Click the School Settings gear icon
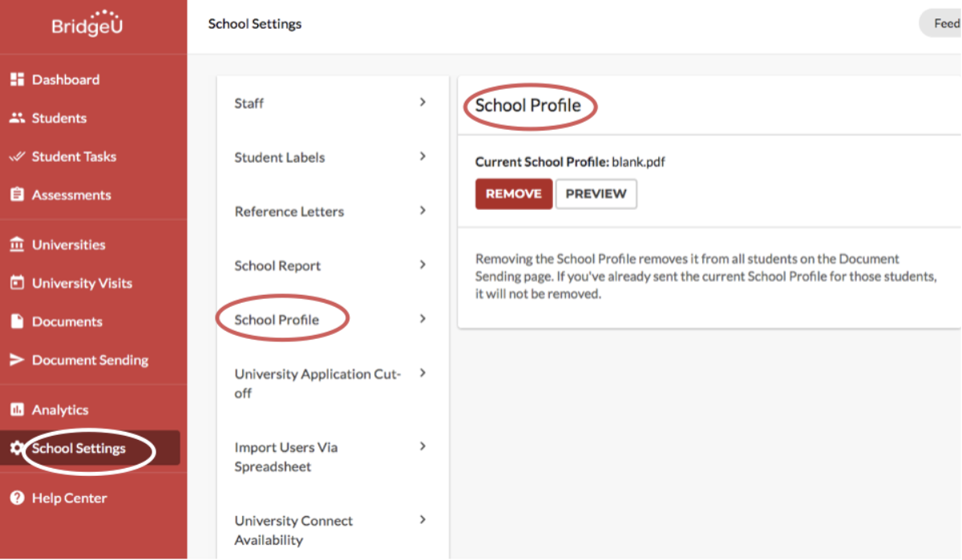Screen dimensions: 962x560 17,448
